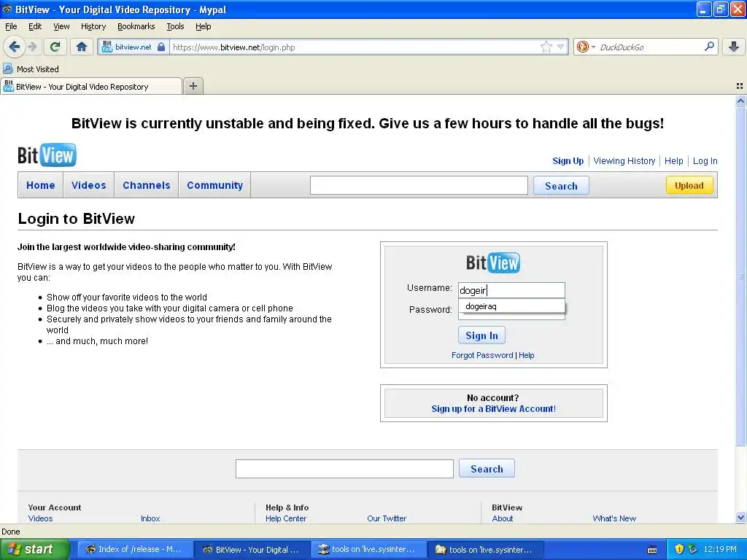The image size is (747, 560).
Task: Click the magnifier icon in search box
Action: click(709, 47)
